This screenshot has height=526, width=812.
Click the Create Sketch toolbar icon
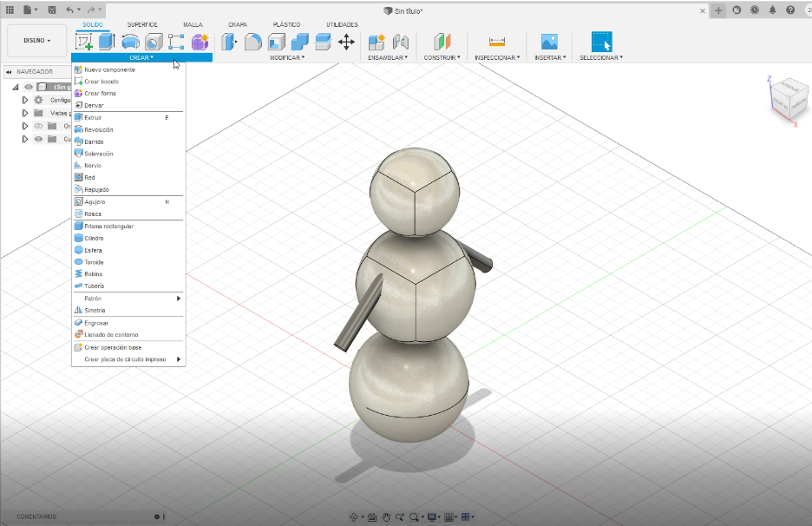[84, 42]
